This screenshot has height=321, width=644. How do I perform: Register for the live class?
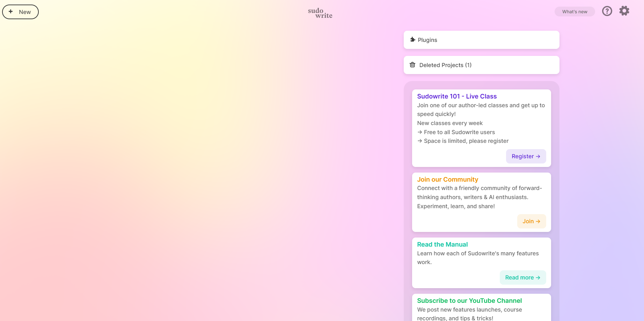click(x=526, y=156)
